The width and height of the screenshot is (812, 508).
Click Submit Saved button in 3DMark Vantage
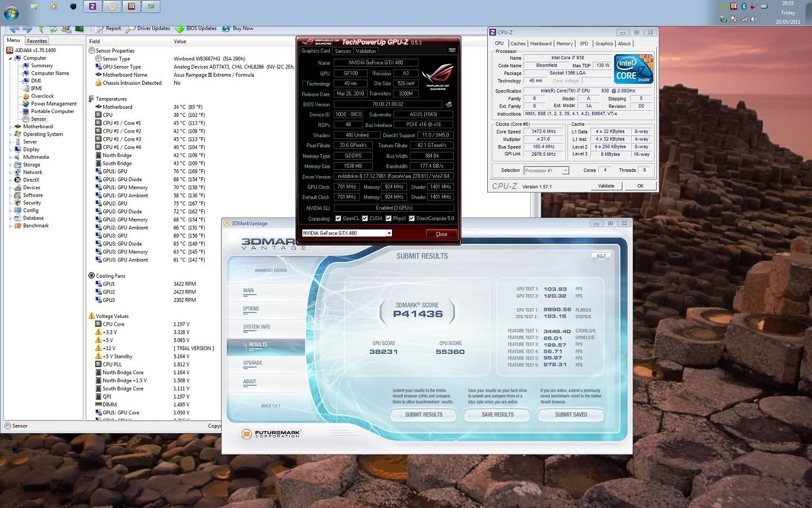571,415
